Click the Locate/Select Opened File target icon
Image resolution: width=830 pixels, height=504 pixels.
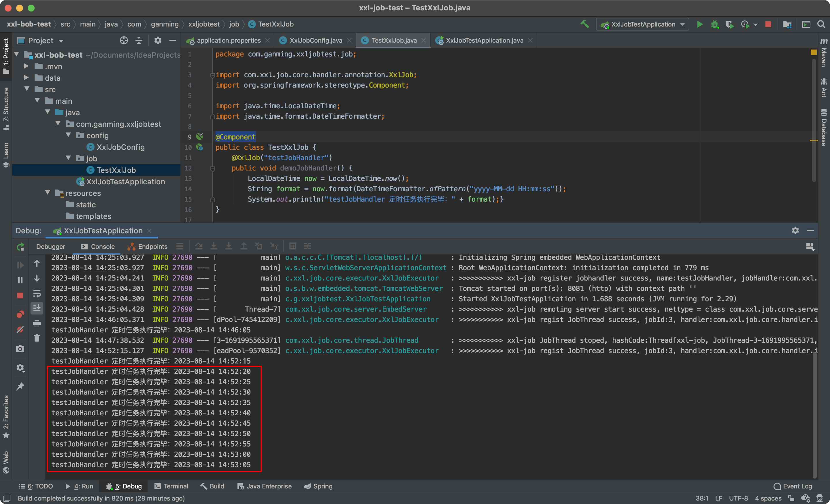pos(124,40)
